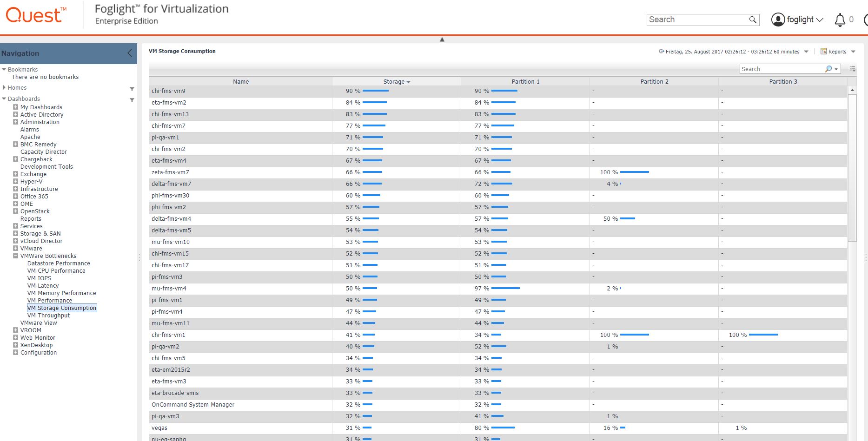Screen dimensions: 868x441
Task: Click the table vertical scrollbar thumb
Action: (852, 168)
